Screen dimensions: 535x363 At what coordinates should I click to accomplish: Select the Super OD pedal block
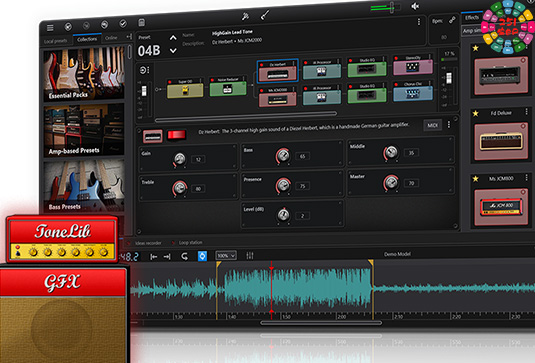pos(185,89)
